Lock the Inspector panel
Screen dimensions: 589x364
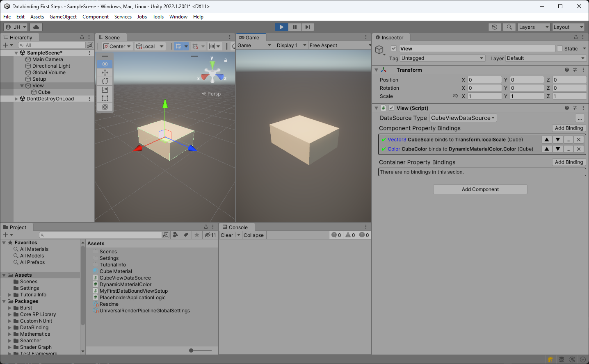tap(575, 37)
